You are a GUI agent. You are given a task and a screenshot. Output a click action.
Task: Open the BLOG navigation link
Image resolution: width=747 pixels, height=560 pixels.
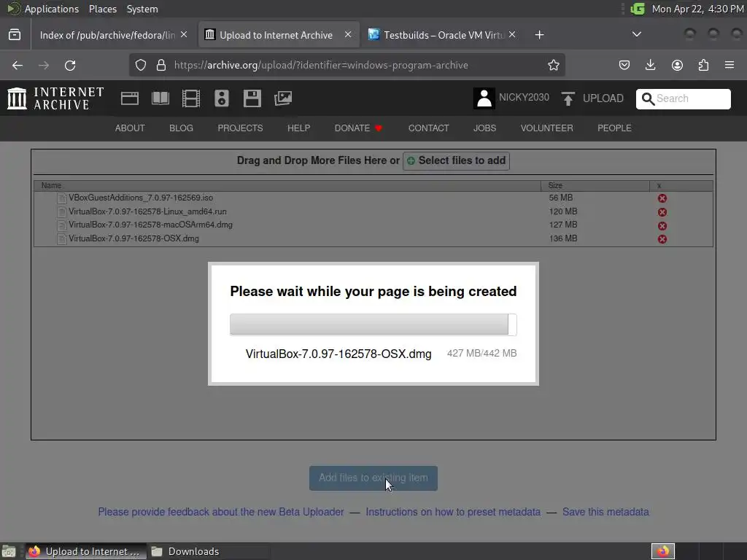coord(181,128)
